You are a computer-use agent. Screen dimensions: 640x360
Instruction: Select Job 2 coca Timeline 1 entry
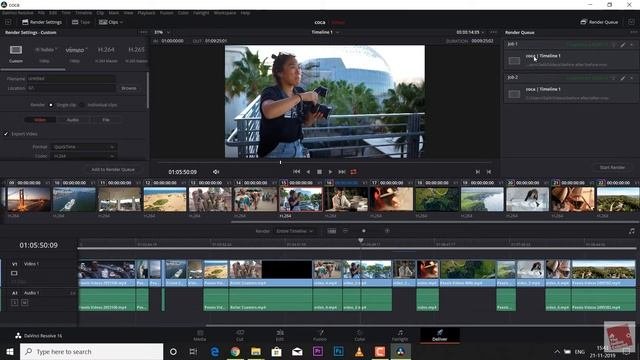pyautogui.click(x=571, y=93)
